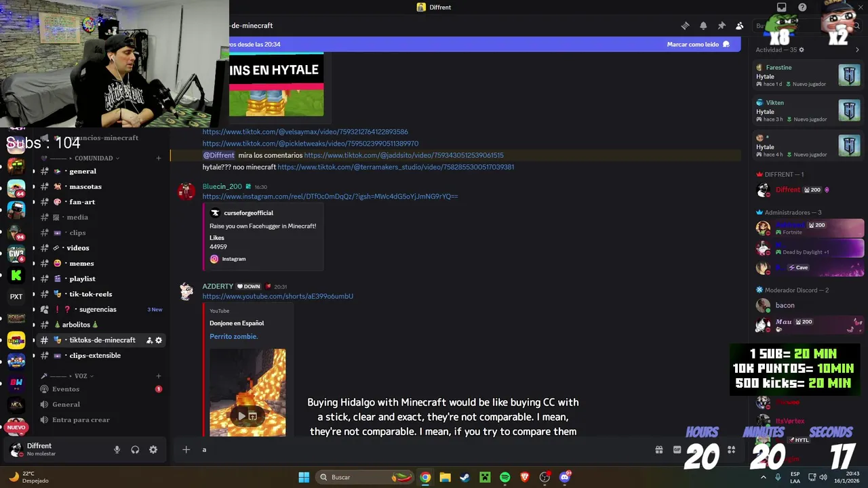Open the memes channel
This screenshot has height=488, width=868.
(102, 264)
